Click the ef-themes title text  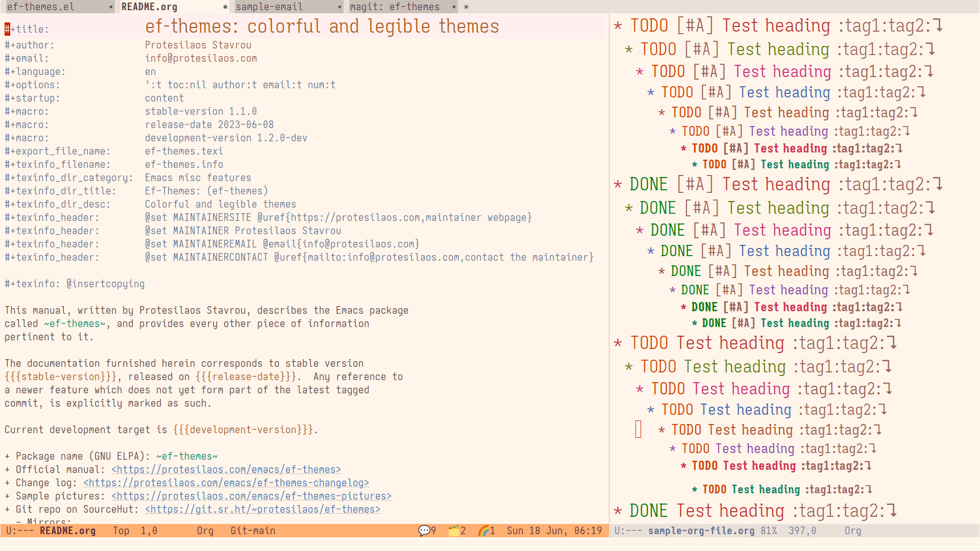(322, 27)
